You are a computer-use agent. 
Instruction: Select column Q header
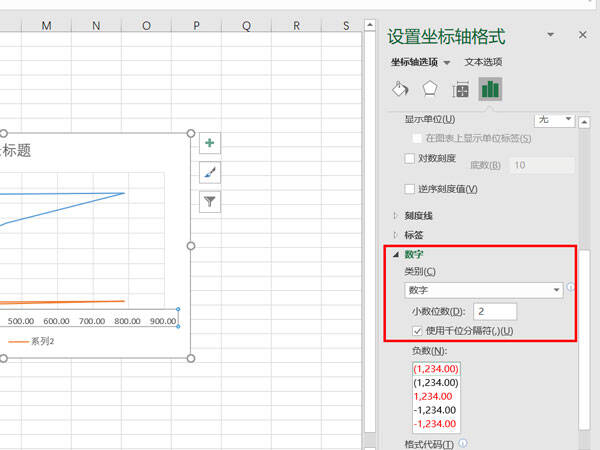click(246, 26)
